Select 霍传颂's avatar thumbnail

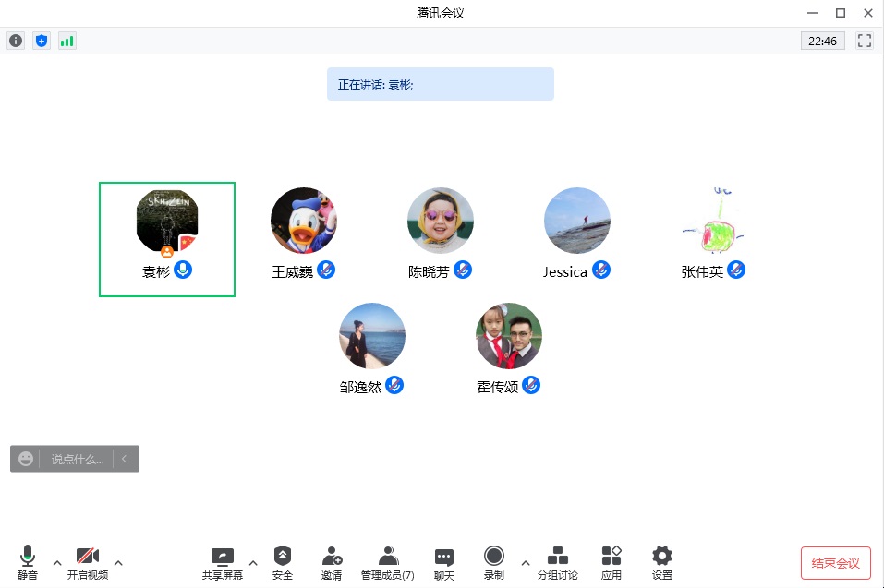tap(509, 336)
